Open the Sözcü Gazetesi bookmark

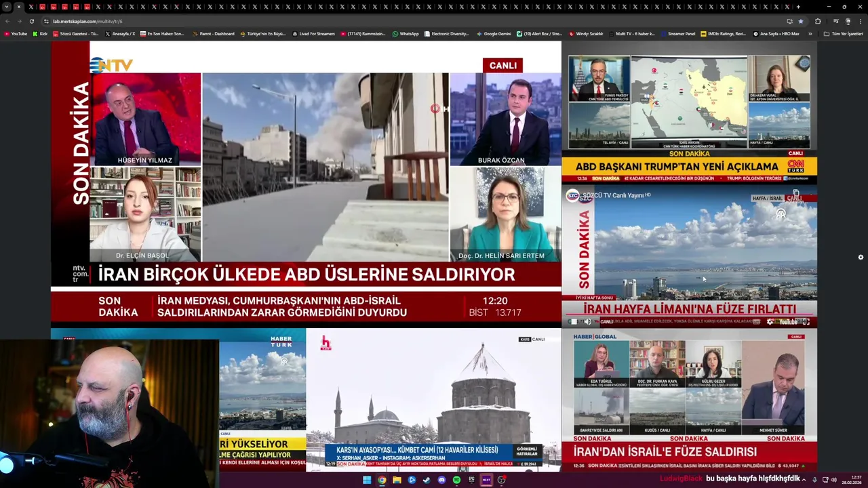(x=75, y=33)
